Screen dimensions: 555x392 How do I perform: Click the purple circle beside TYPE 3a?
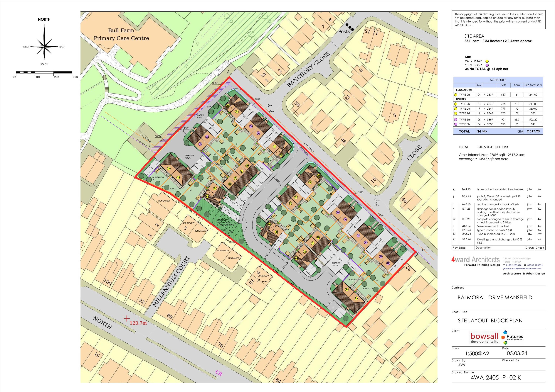pyautogui.click(x=456, y=120)
